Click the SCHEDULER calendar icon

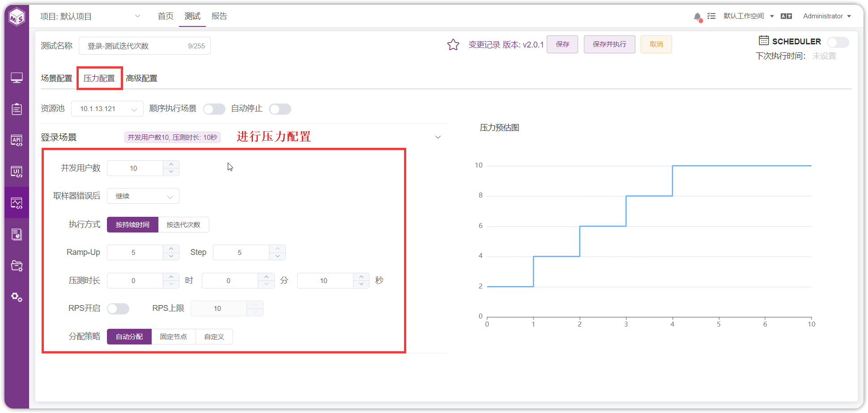764,41
